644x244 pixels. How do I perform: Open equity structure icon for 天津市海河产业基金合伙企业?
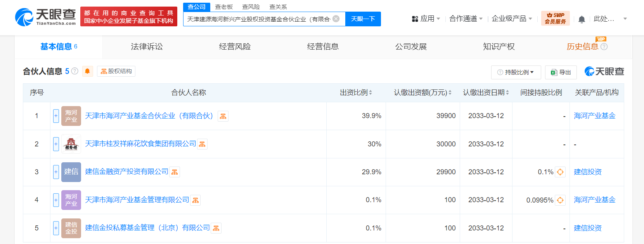223,116
